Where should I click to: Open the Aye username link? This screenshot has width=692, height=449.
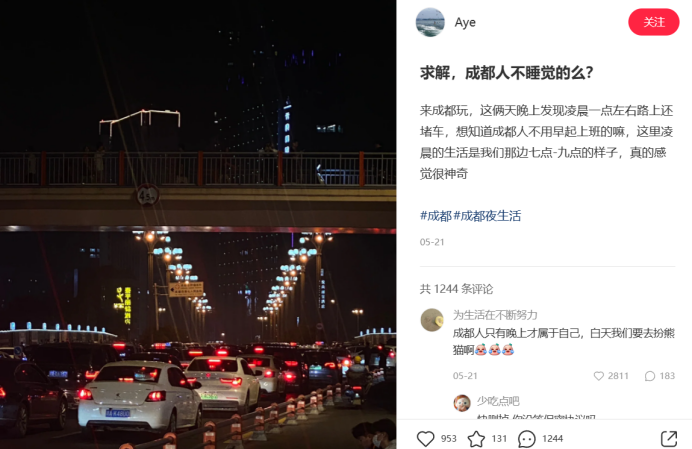[x=465, y=22]
